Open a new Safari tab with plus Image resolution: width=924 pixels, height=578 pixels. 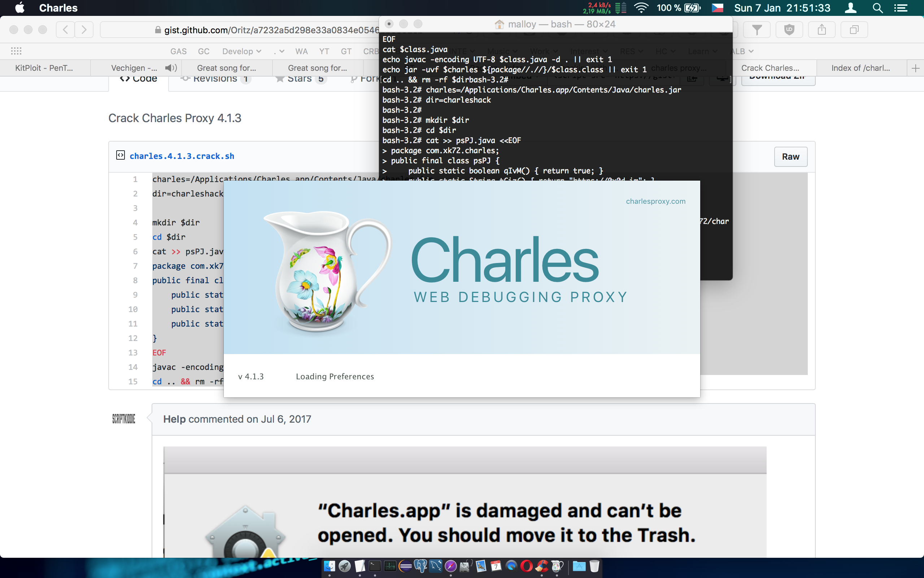coord(915,68)
